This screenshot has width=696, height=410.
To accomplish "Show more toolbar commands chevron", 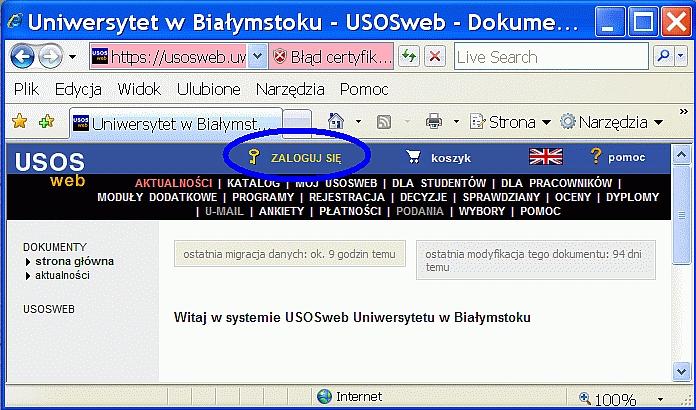I will (x=683, y=111).
